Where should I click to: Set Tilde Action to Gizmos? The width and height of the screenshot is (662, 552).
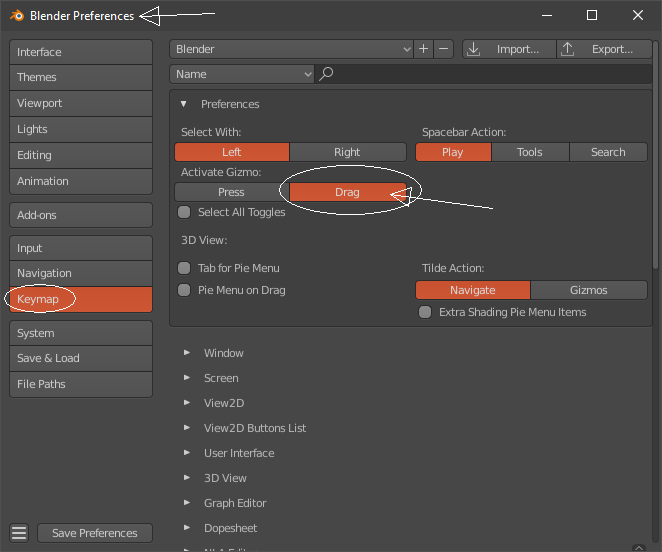pos(589,290)
